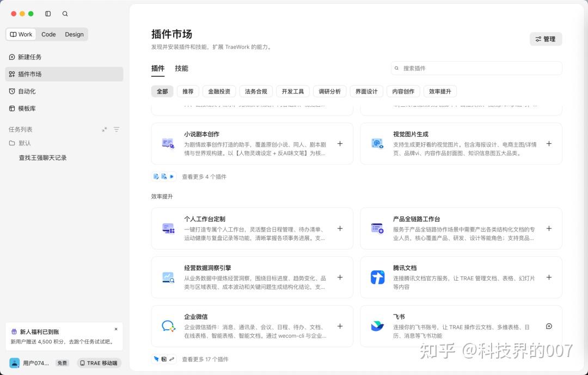Click the 个人工作台定制 plugin icon

pos(168,228)
